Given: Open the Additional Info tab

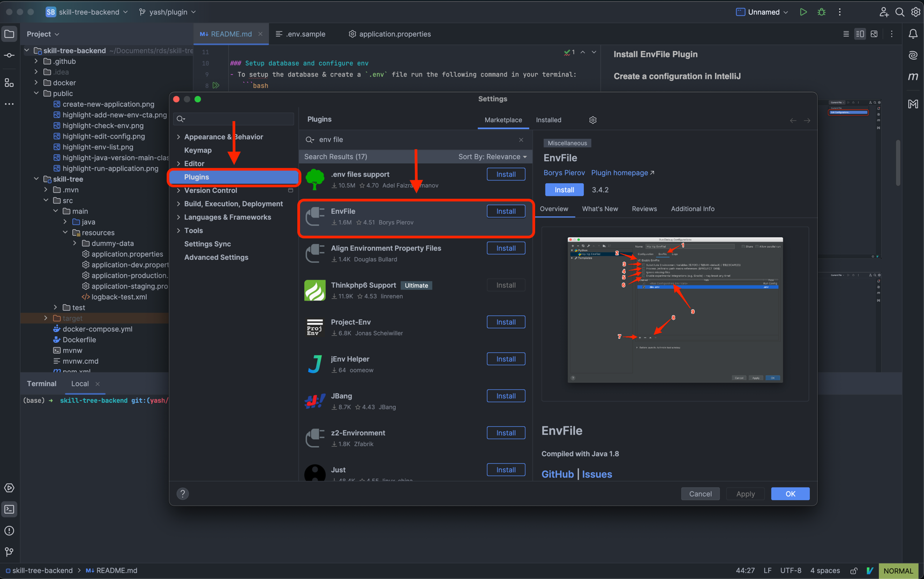Looking at the screenshot, I should [693, 209].
